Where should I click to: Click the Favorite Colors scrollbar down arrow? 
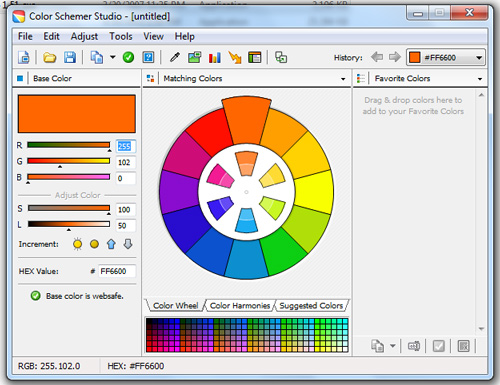click(481, 329)
